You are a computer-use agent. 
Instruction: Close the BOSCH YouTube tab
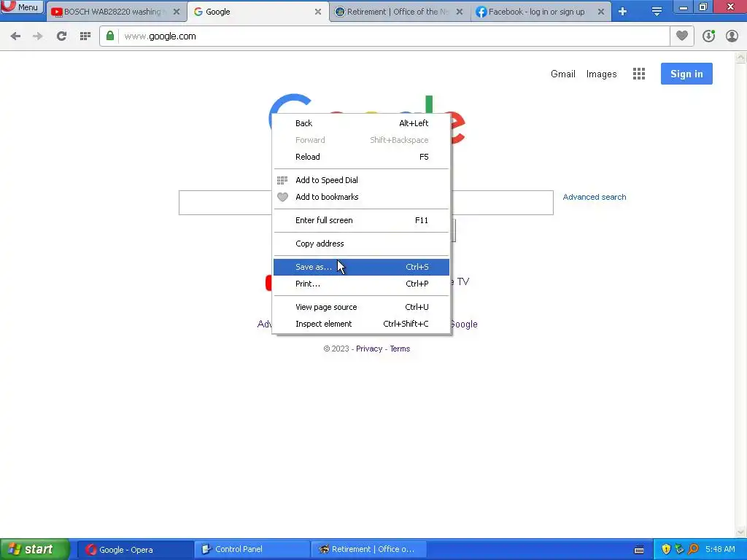[x=177, y=12]
